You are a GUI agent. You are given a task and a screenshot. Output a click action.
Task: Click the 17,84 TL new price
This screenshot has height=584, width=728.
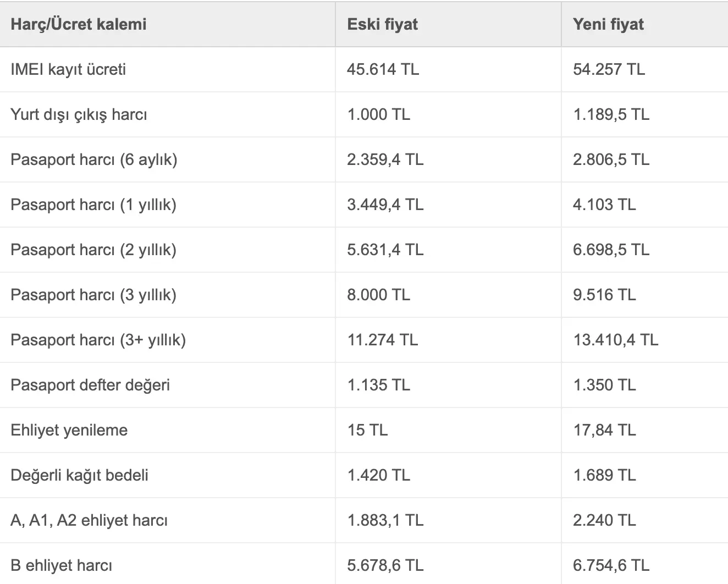pyautogui.click(x=604, y=430)
